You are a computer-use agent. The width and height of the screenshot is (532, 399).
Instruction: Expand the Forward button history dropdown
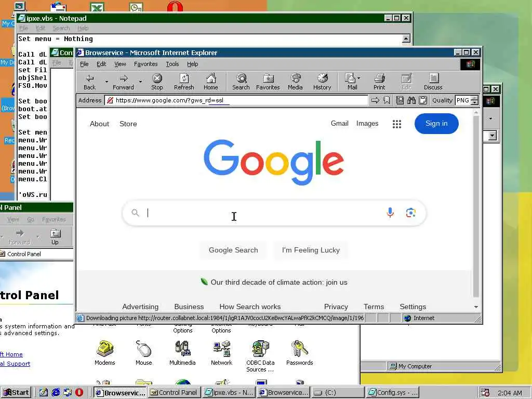140,82
